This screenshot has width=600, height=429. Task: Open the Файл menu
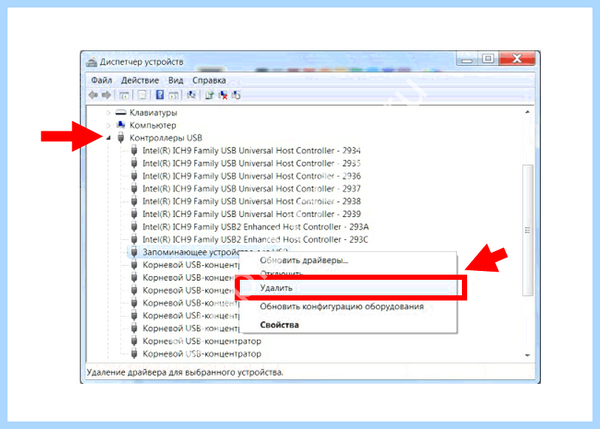(101, 80)
